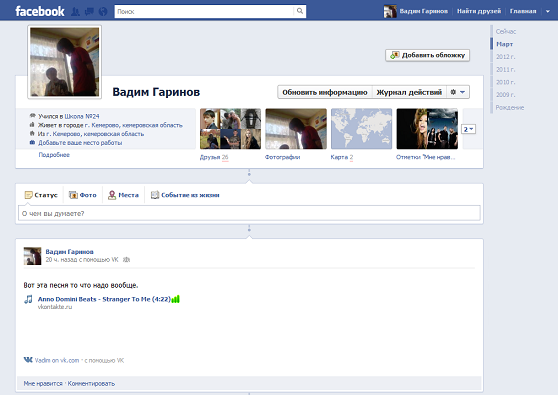The image size is (558, 395).
Task: Click Подробнее link
Action: pyautogui.click(x=54, y=155)
